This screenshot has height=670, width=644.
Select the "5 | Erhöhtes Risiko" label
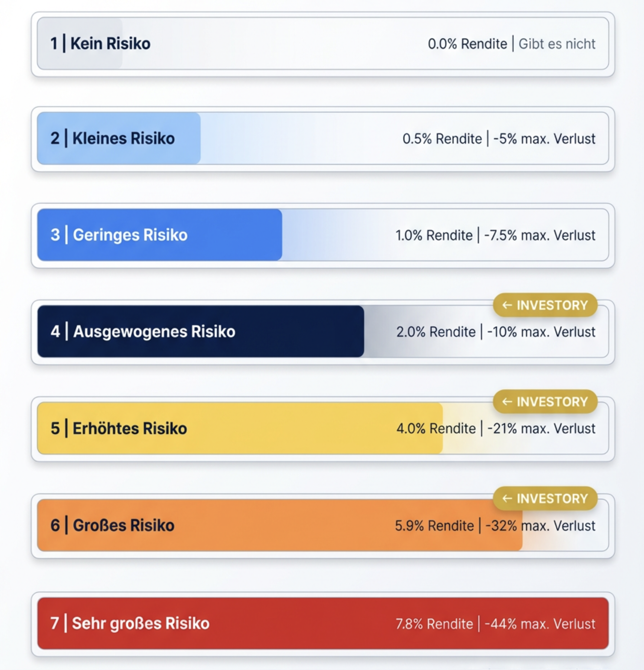click(119, 428)
